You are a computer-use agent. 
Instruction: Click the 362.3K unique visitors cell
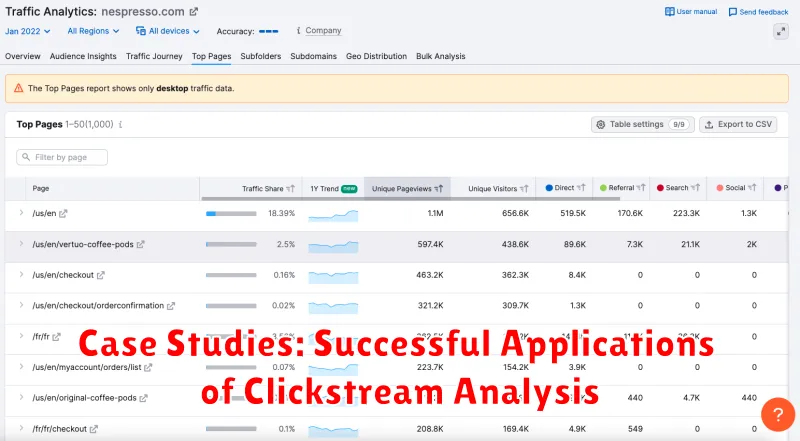(x=515, y=275)
